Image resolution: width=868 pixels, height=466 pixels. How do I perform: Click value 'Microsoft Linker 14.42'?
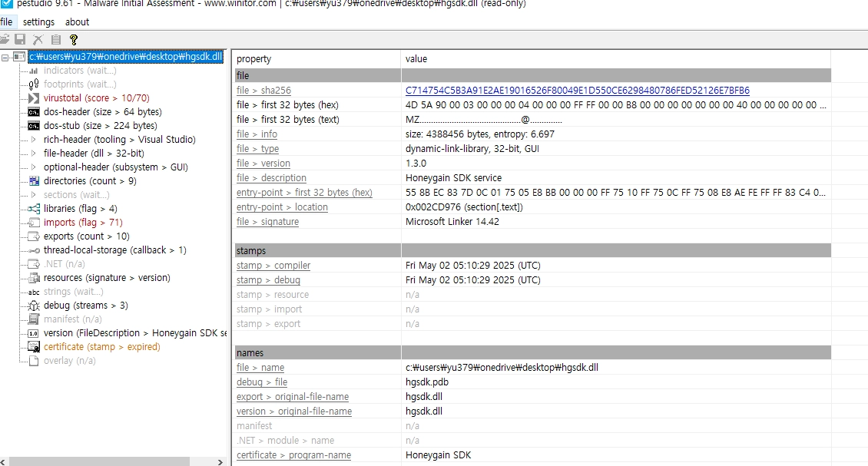tap(452, 221)
